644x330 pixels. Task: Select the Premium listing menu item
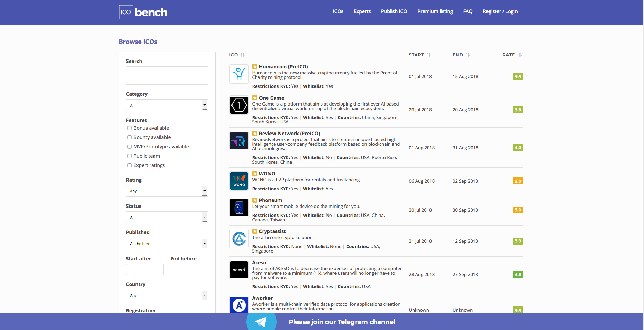pos(435,11)
